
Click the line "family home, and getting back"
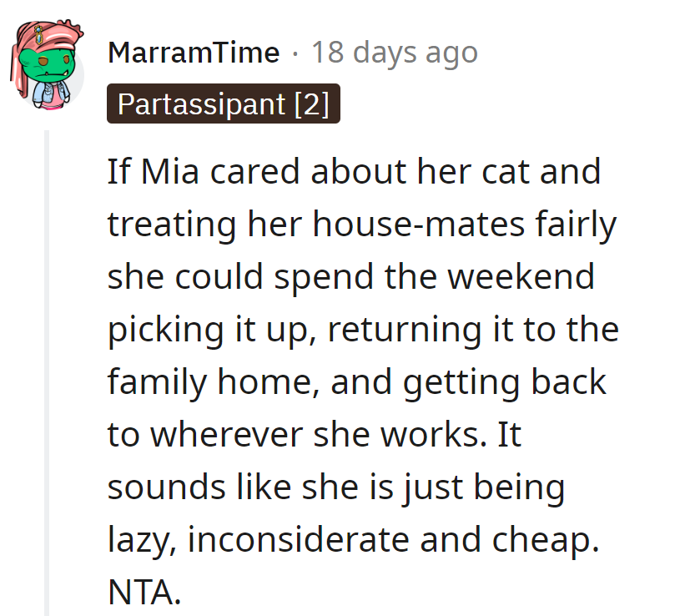pos(356,383)
